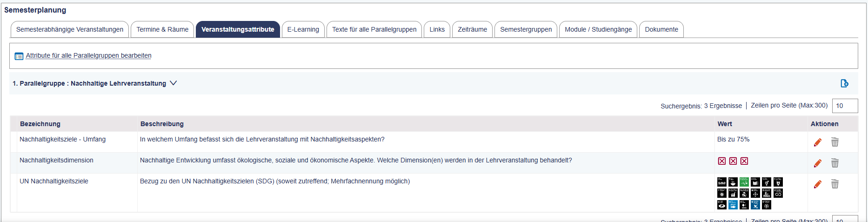This screenshot has width=868, height=222.
Task: Click SDG 17 Partnerships flower icon
Action: click(x=767, y=205)
